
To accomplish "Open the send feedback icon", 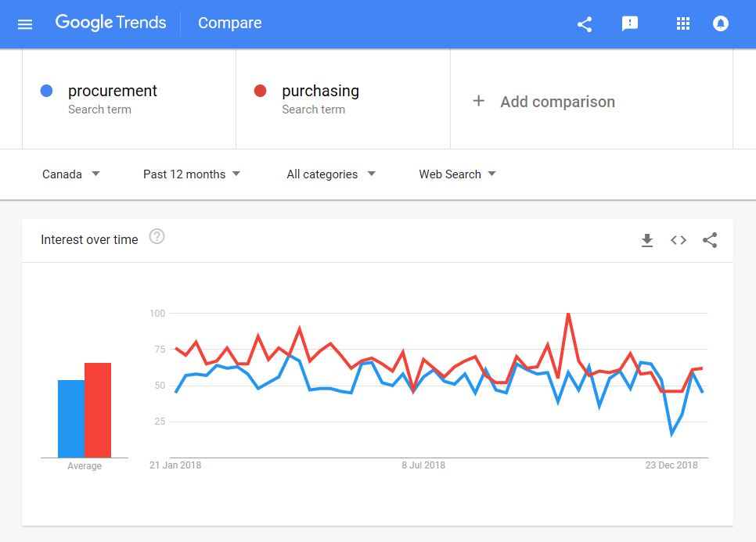I will point(630,23).
